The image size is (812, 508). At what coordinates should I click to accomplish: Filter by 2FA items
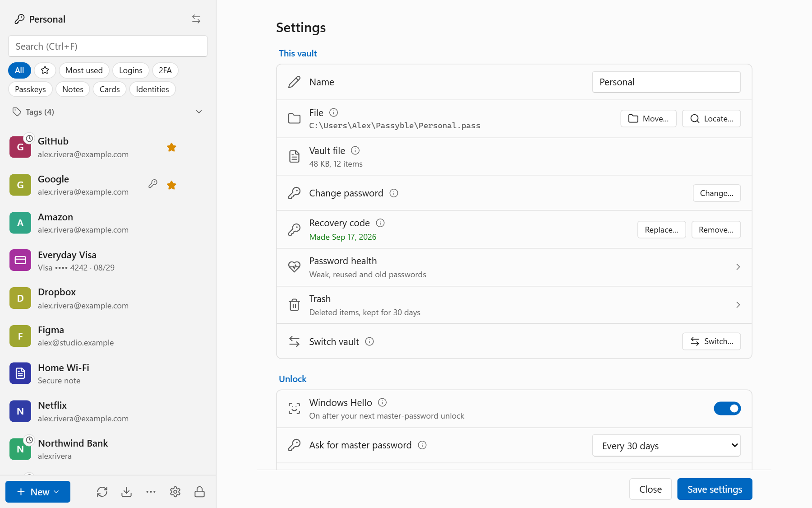click(165, 70)
